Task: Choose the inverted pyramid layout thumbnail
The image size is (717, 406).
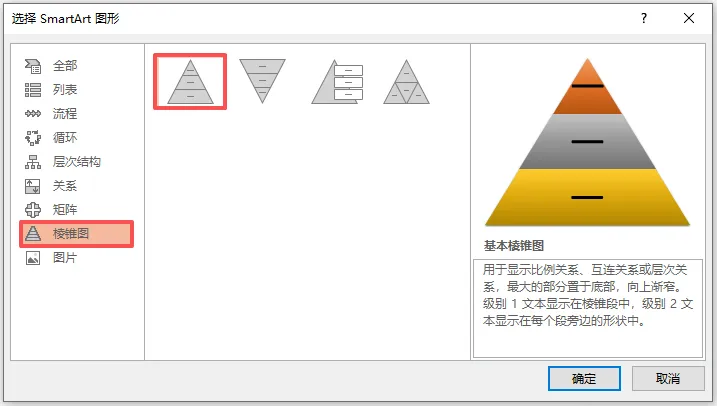Action: coord(262,81)
